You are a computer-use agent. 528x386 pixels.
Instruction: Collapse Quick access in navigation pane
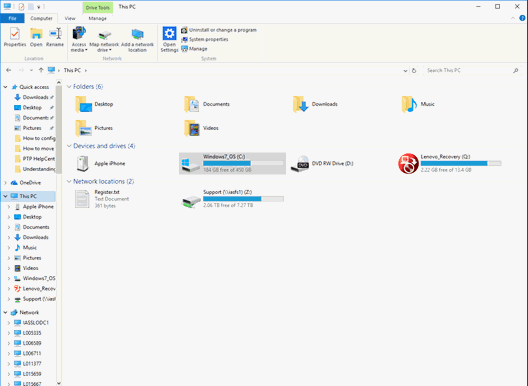pyautogui.click(x=5, y=87)
